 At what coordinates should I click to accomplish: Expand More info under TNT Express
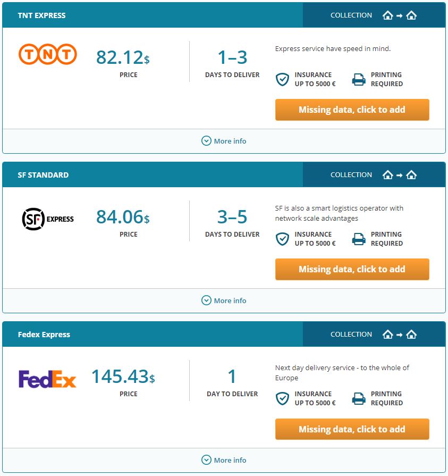click(224, 141)
